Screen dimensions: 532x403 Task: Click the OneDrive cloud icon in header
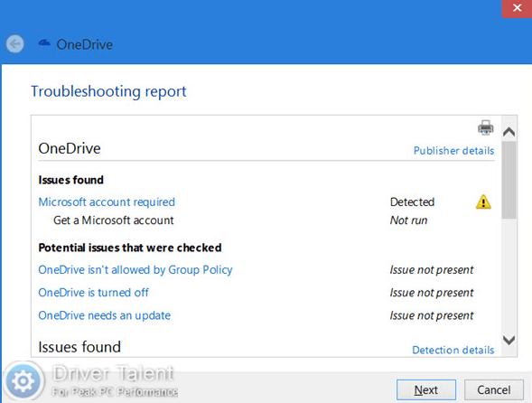click(44, 43)
